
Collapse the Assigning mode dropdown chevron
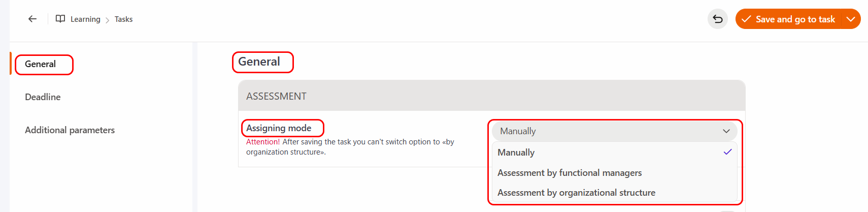(726, 131)
